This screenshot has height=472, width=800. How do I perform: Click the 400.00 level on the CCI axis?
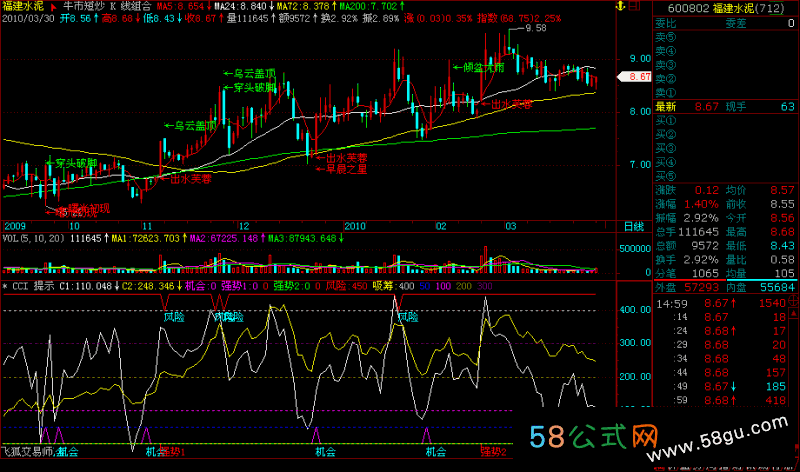[x=635, y=310]
